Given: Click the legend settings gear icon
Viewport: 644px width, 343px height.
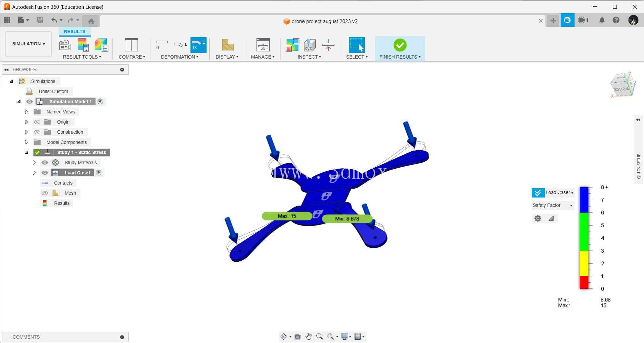Looking at the screenshot, I should pyautogui.click(x=538, y=218).
